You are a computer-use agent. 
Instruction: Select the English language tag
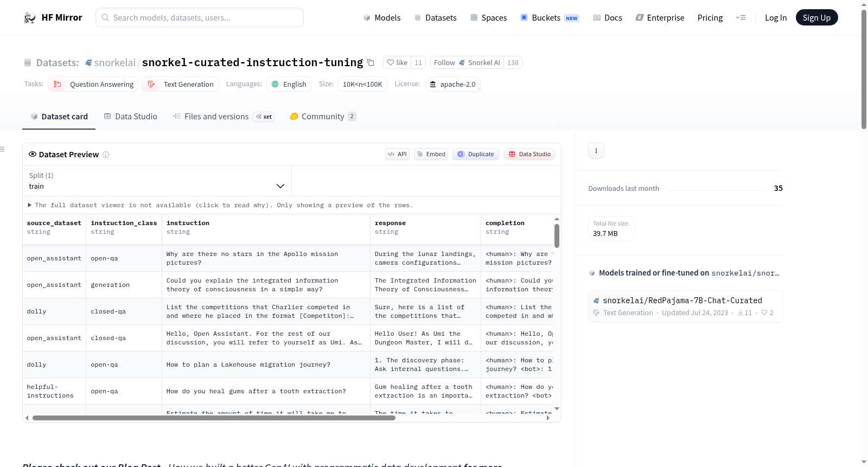tap(289, 84)
